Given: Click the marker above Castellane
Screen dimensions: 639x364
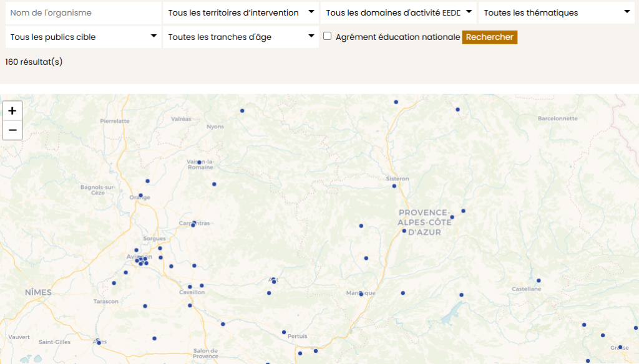Looking at the screenshot, I should pyautogui.click(x=539, y=280).
